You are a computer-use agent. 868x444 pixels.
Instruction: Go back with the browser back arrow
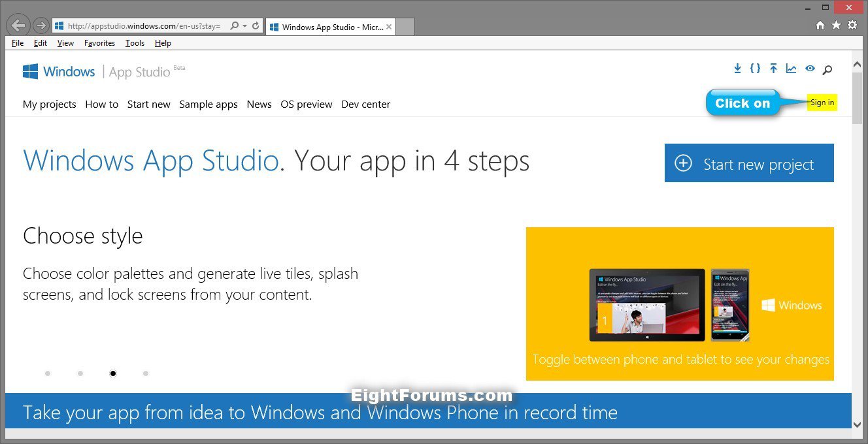point(18,25)
